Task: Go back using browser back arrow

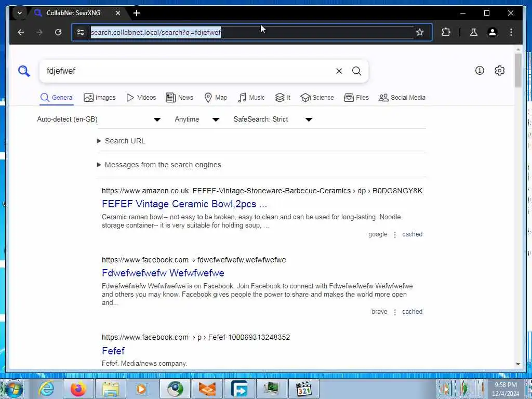Action: 21,32
